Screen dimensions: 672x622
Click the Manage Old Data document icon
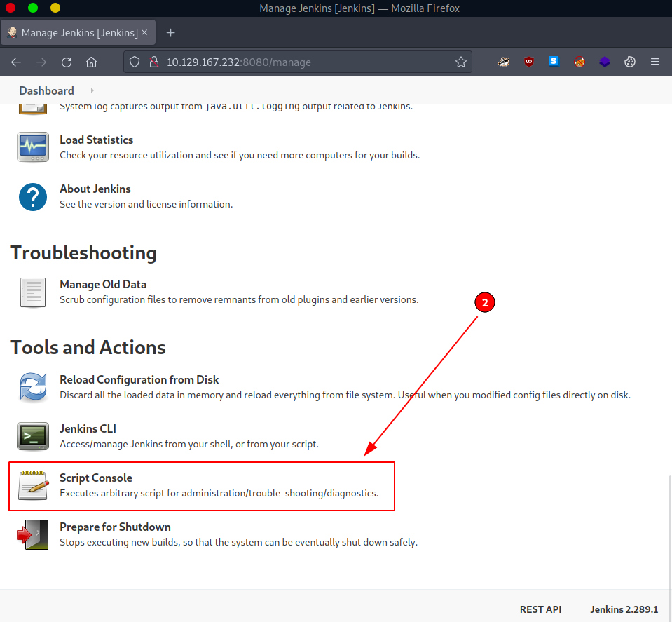[x=33, y=292]
